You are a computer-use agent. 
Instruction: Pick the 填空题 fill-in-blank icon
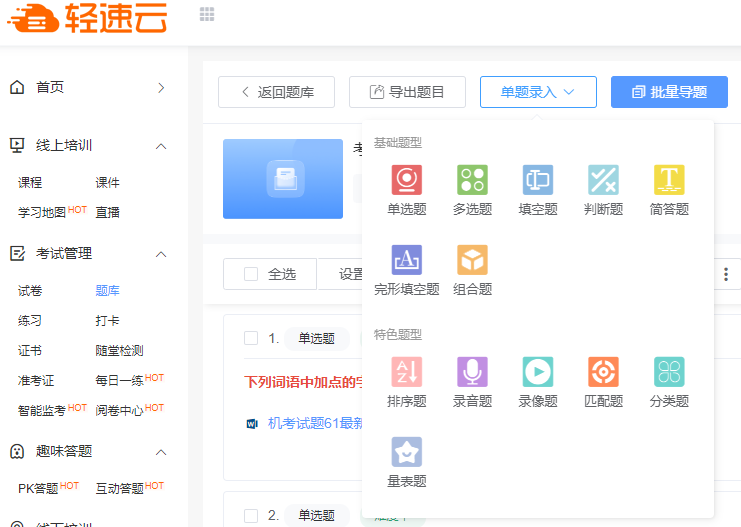tap(538, 180)
